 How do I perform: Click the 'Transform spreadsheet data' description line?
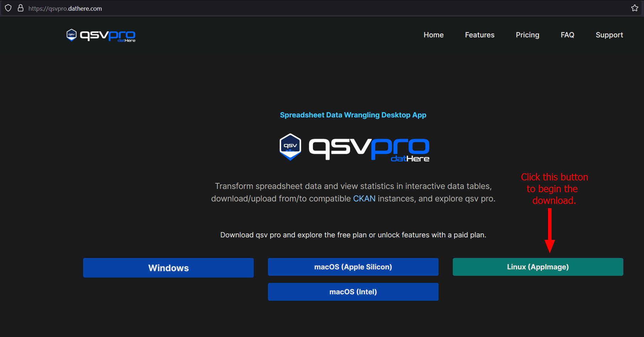coord(353,186)
